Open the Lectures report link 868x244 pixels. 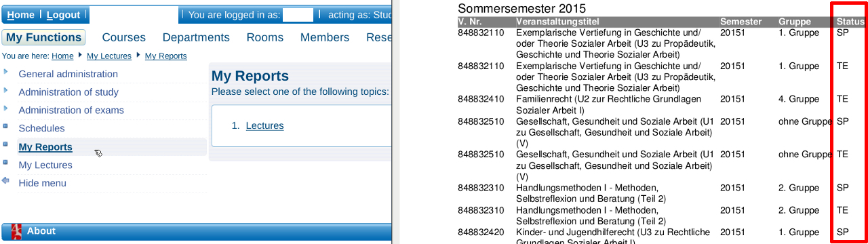click(x=264, y=125)
